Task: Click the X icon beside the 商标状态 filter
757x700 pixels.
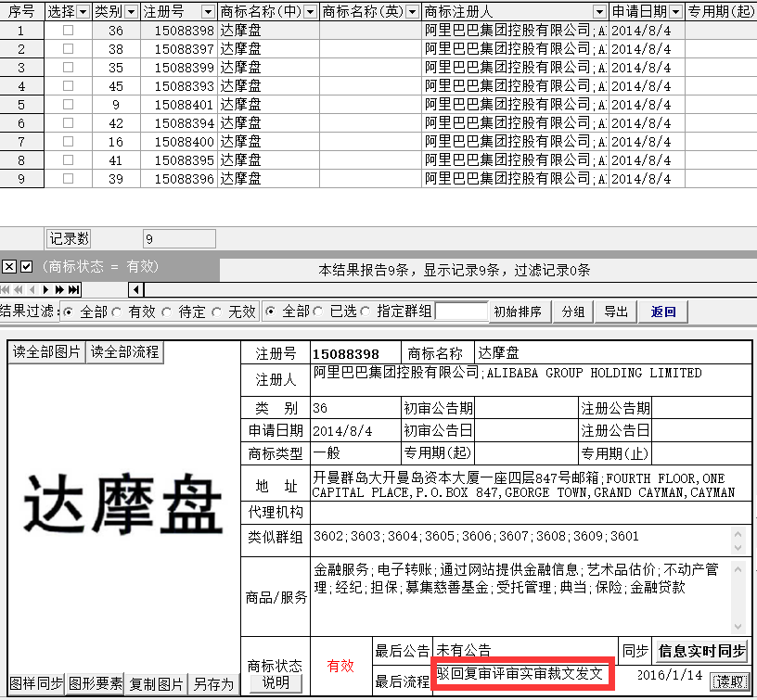Action: coord(9,266)
